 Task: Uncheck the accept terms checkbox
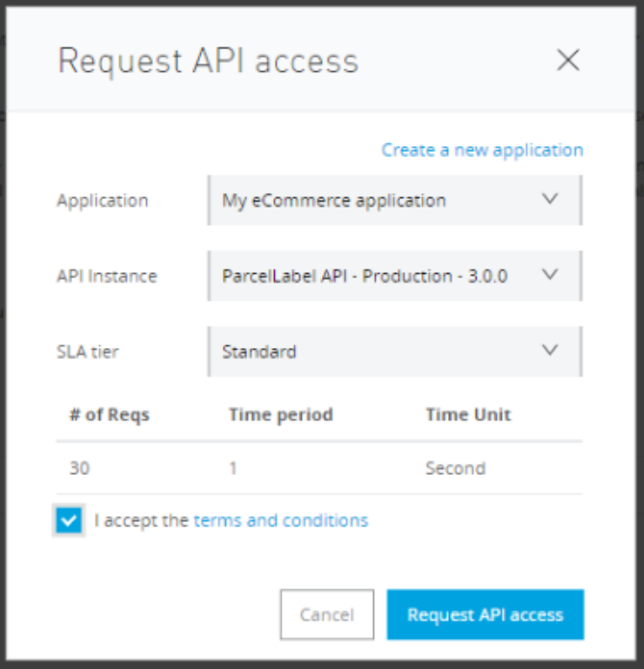click(69, 521)
